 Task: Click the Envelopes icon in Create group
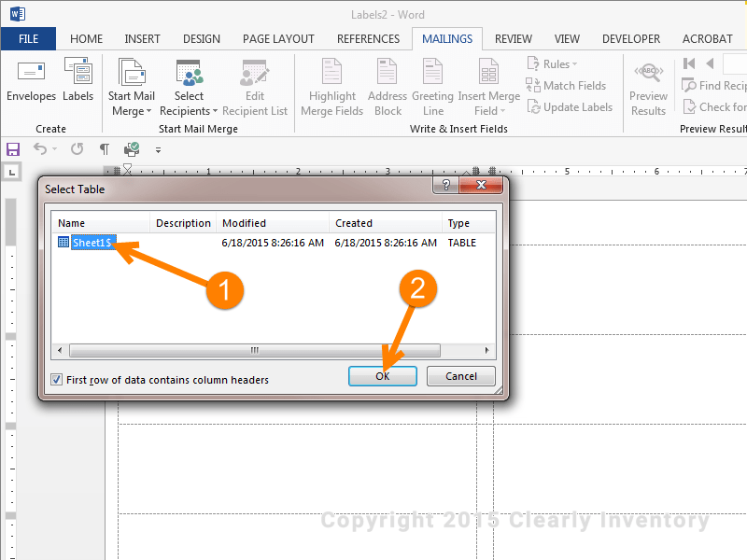point(31,72)
